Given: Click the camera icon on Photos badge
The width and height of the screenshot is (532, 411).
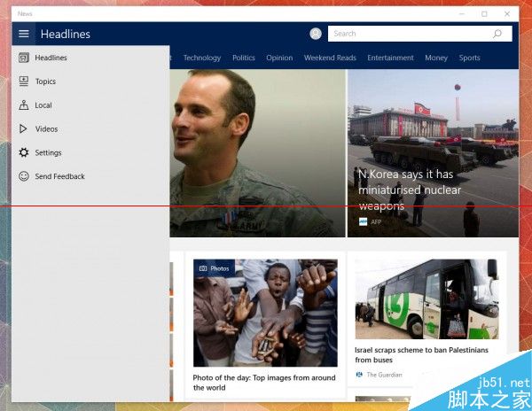Looking at the screenshot, I should tap(203, 268).
